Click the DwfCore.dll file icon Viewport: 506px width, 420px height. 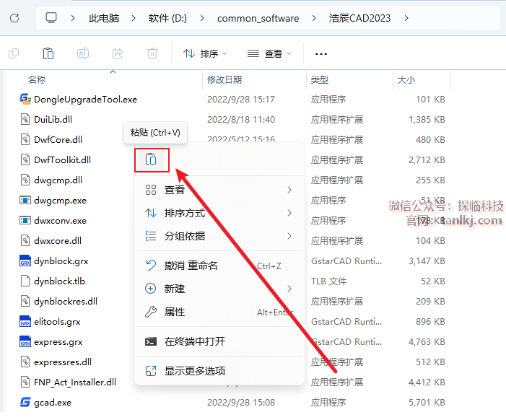(x=25, y=139)
